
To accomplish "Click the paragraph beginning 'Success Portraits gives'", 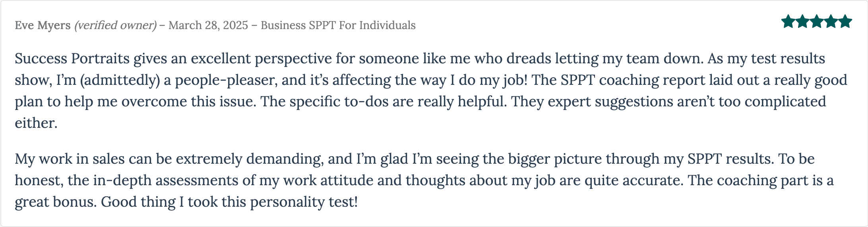I will (431, 91).
